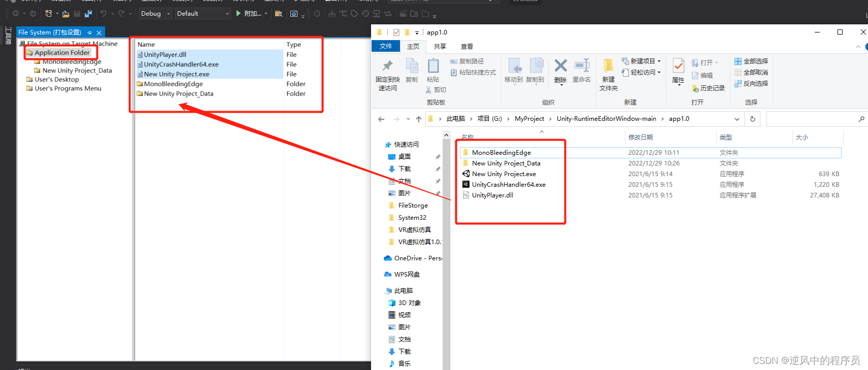Click 全部选择 in the ribbon
Screen dimensions: 868x370
[751, 61]
